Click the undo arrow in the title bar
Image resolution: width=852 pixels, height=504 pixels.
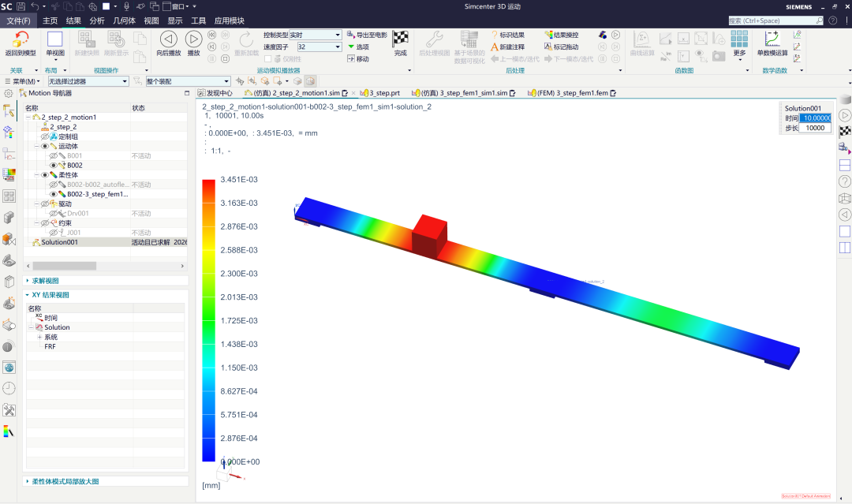coord(35,6)
